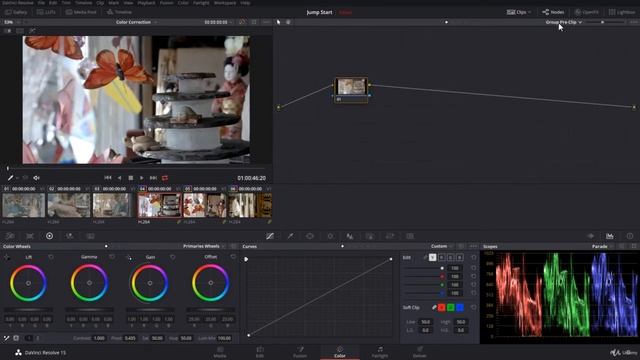This screenshot has width=640, height=360.
Task: Reset the Offset color wheel
Action: point(233,257)
